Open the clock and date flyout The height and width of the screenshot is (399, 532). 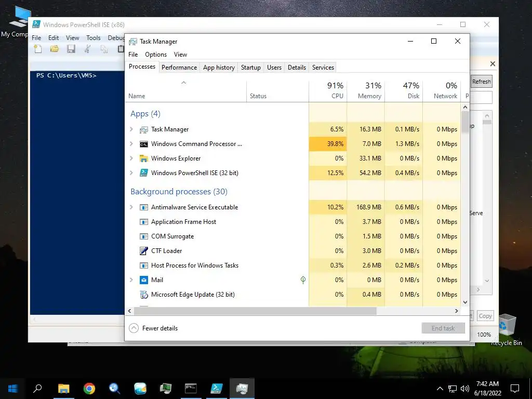pos(487,389)
